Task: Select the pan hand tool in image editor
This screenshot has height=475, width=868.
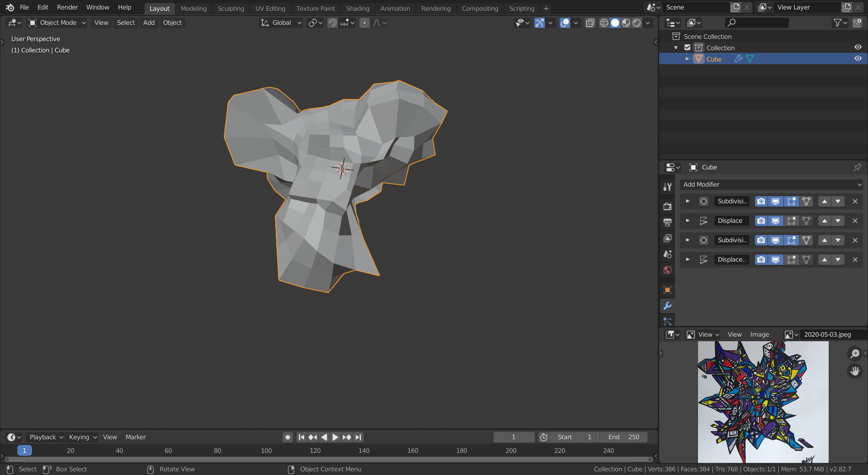Action: tap(854, 371)
